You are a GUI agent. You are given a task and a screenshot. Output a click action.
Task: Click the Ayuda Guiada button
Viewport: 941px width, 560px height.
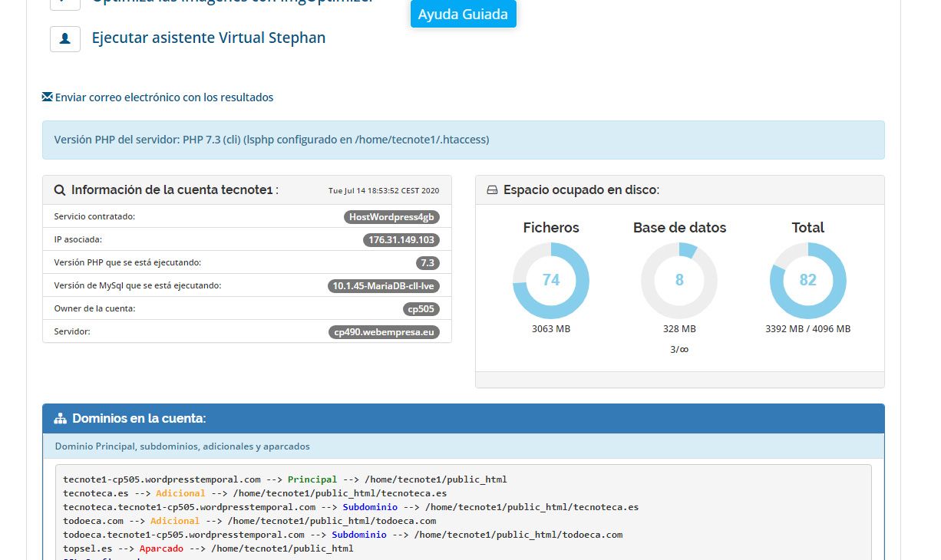464,14
